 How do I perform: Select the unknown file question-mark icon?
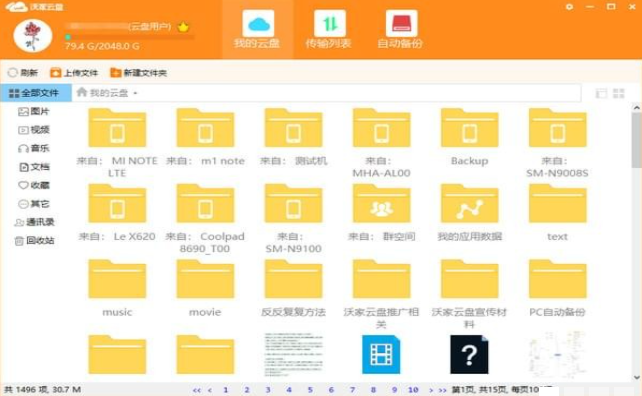tap(469, 354)
